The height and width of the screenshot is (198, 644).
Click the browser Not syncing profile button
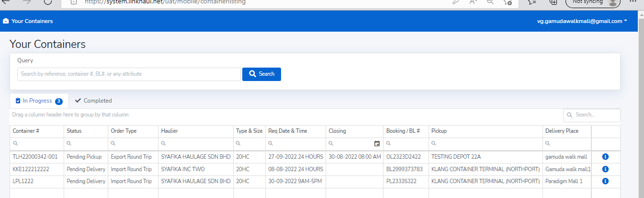[592, 2]
